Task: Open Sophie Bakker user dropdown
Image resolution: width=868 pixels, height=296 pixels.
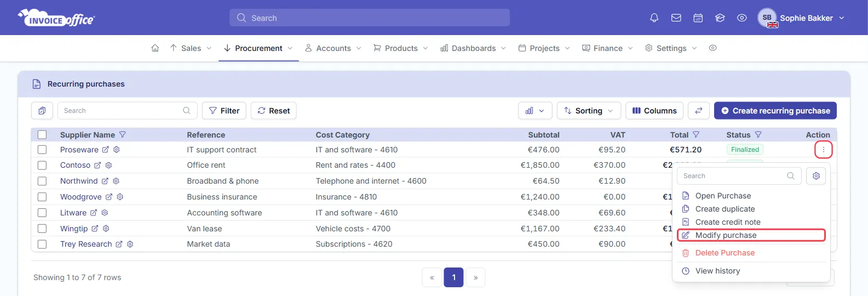Action: [801, 18]
